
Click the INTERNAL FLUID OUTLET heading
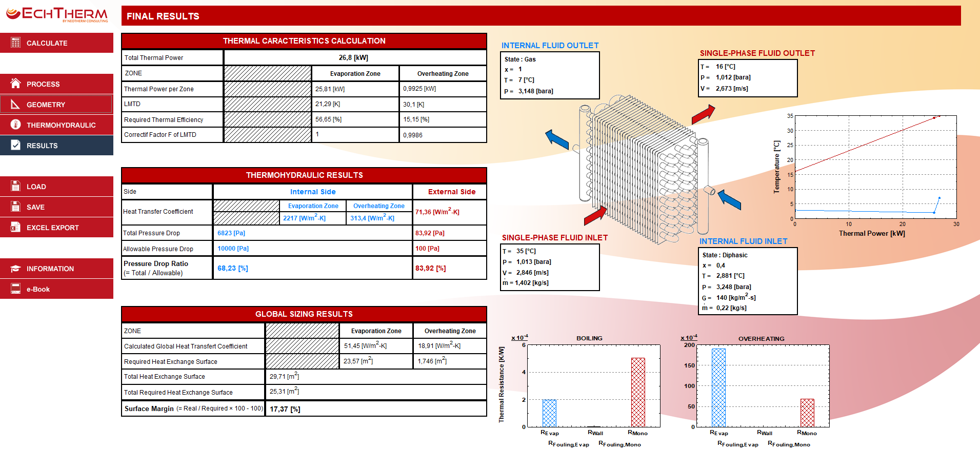point(550,46)
